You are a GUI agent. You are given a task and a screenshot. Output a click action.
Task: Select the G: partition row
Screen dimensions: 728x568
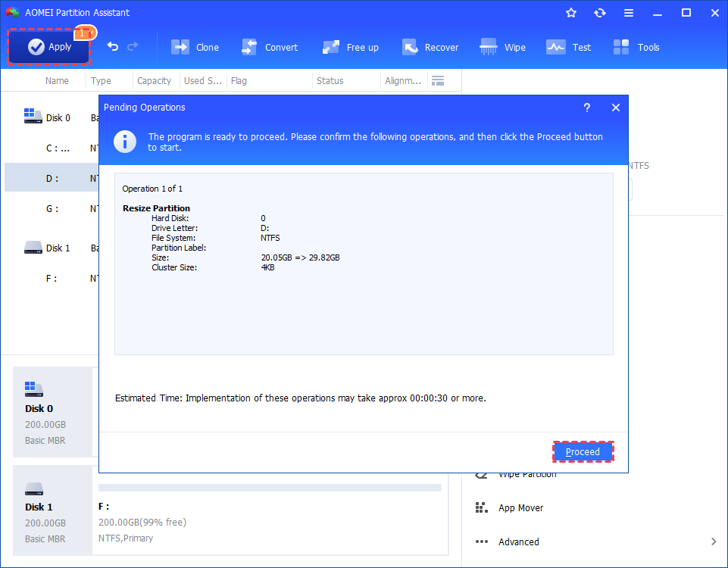click(52, 209)
